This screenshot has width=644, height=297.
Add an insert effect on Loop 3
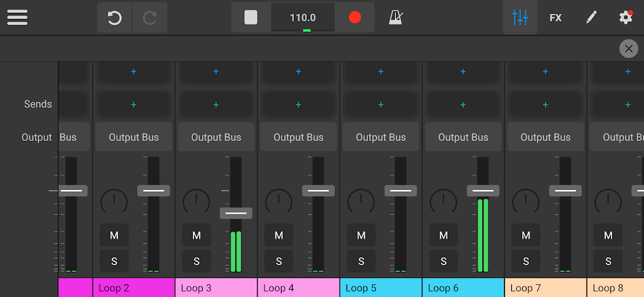216,72
